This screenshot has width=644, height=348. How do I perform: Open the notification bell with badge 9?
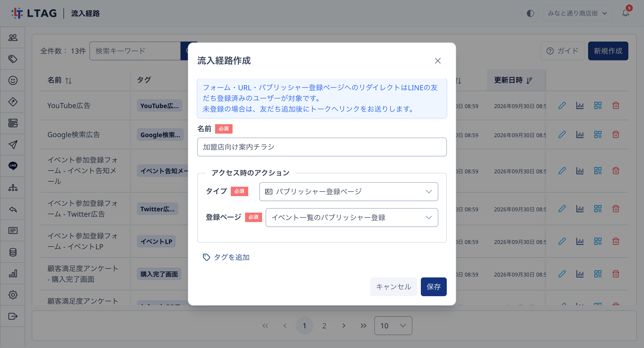pos(625,13)
